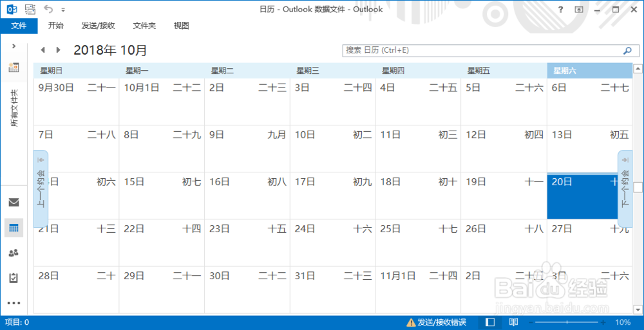The height and width of the screenshot is (330, 644).
Task: Select the highlighted 20日 day cell
Action: [x=582, y=197]
